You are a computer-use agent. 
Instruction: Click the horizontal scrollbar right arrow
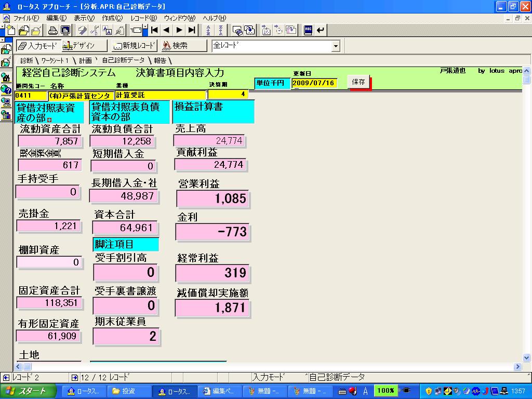pos(517,366)
